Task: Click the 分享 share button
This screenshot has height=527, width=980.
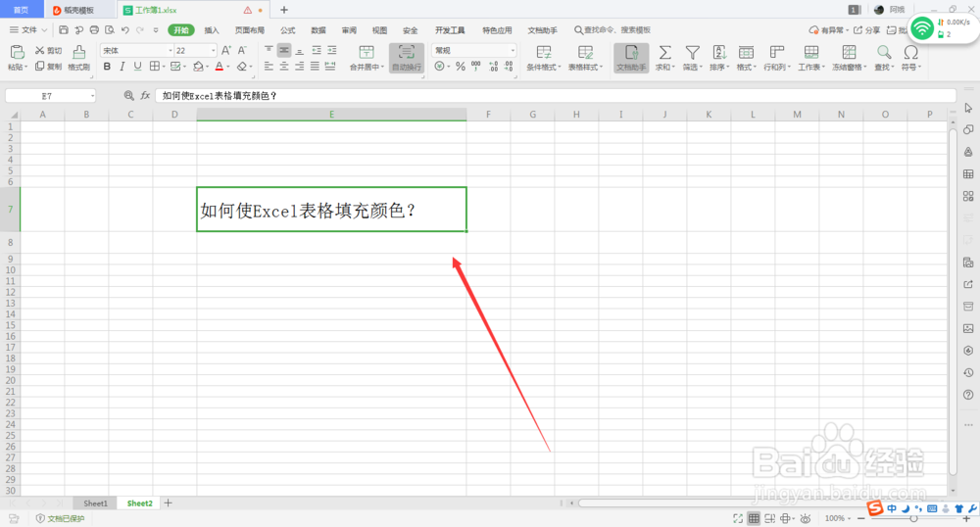Action: click(867, 30)
